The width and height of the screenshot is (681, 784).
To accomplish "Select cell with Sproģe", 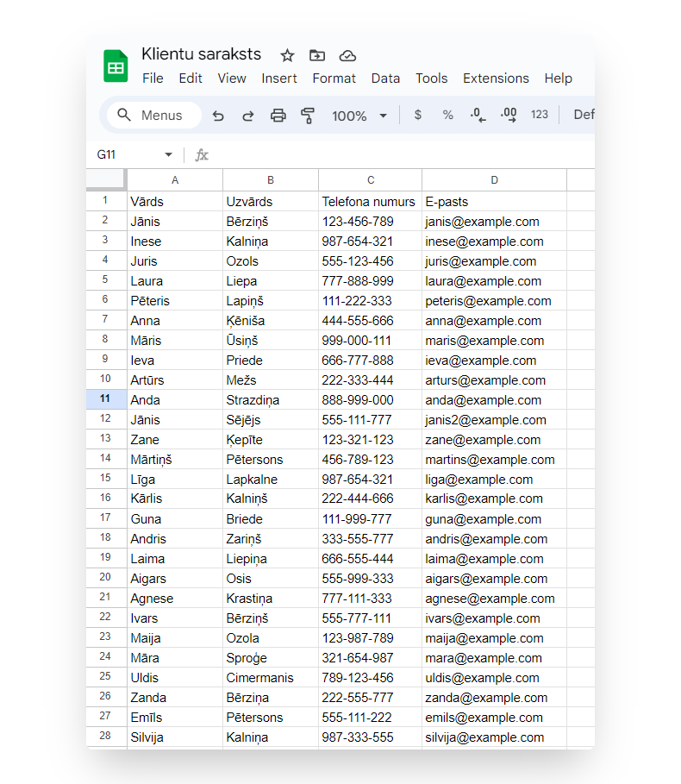I will [271, 658].
